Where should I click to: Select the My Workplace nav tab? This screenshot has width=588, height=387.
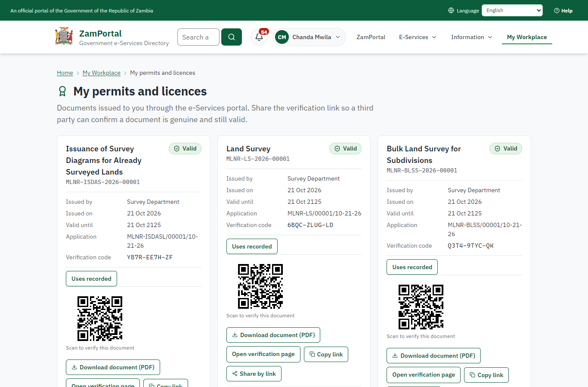coord(527,37)
